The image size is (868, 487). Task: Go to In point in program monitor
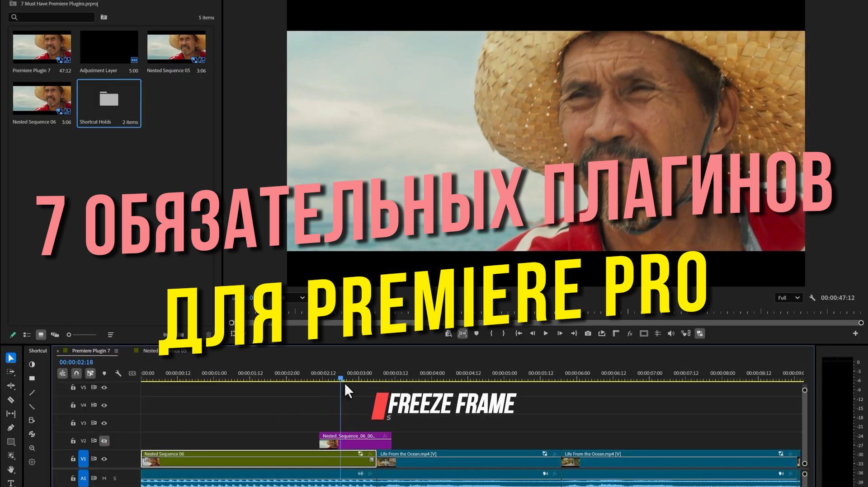click(x=519, y=333)
